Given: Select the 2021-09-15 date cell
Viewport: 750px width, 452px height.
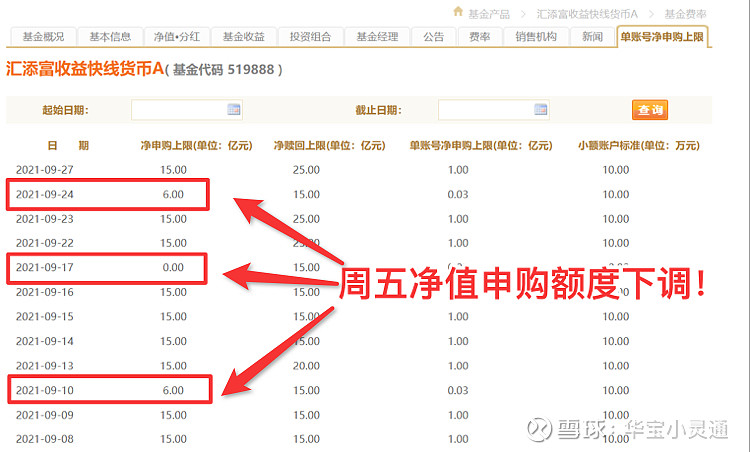Looking at the screenshot, I should point(44,317).
